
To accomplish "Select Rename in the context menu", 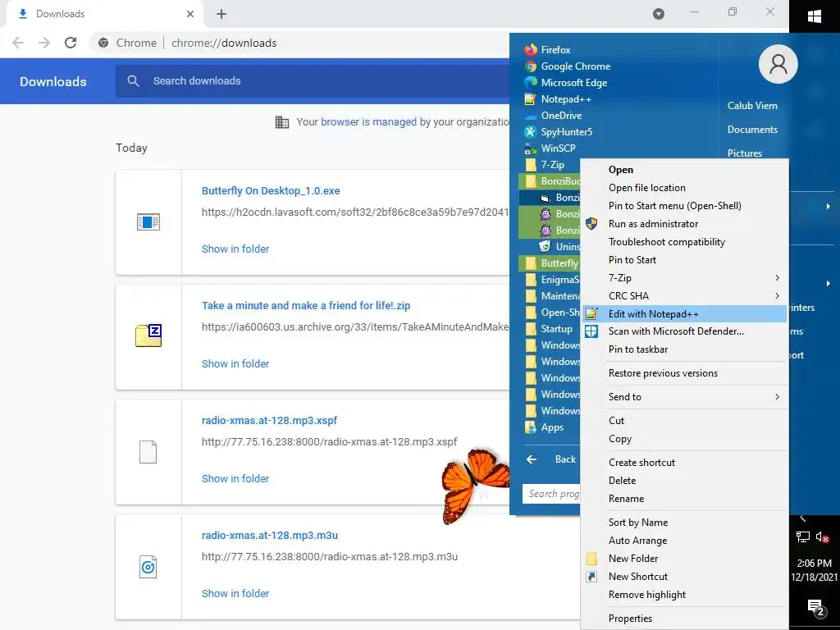I will pos(684,499).
